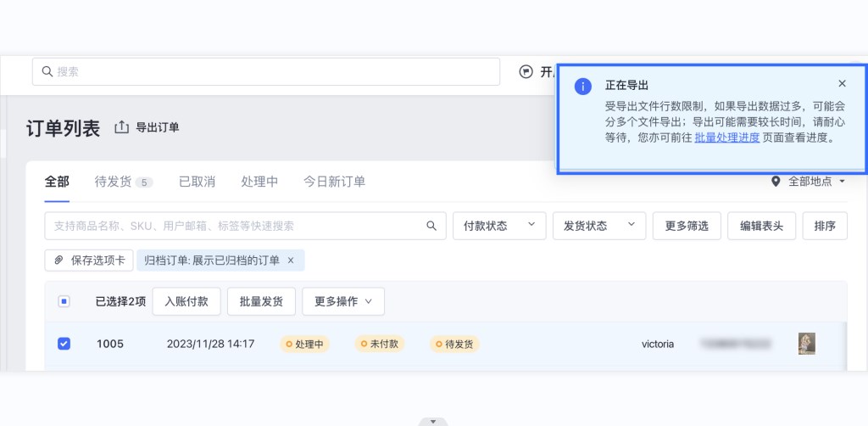Click the 编辑表头 button
The width and height of the screenshot is (868, 426).
pyautogui.click(x=761, y=226)
